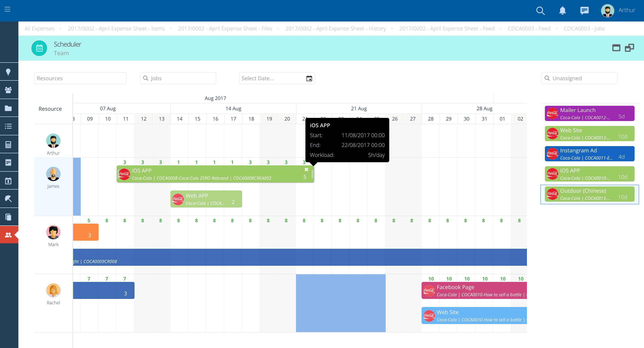
Task: Click Rachel's Facebook Page booking bar
Action: [474, 290]
